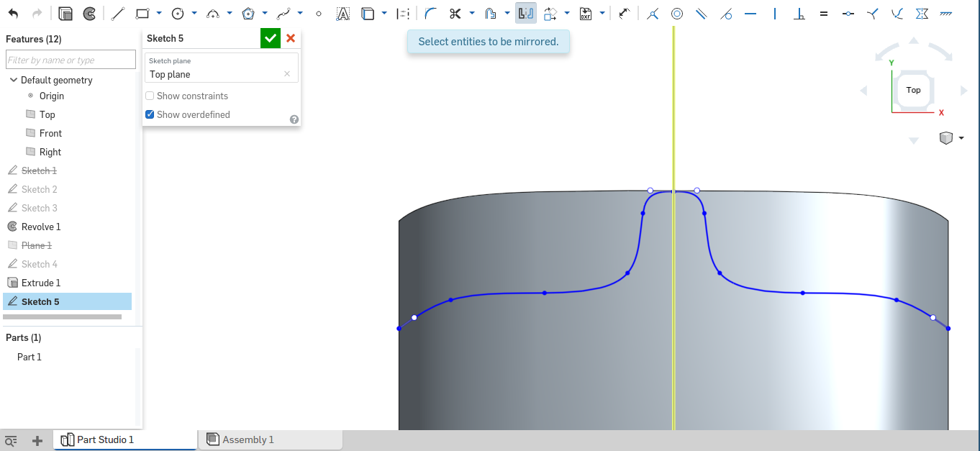
Task: Select Part 1 in the Parts list
Action: [x=30, y=357]
